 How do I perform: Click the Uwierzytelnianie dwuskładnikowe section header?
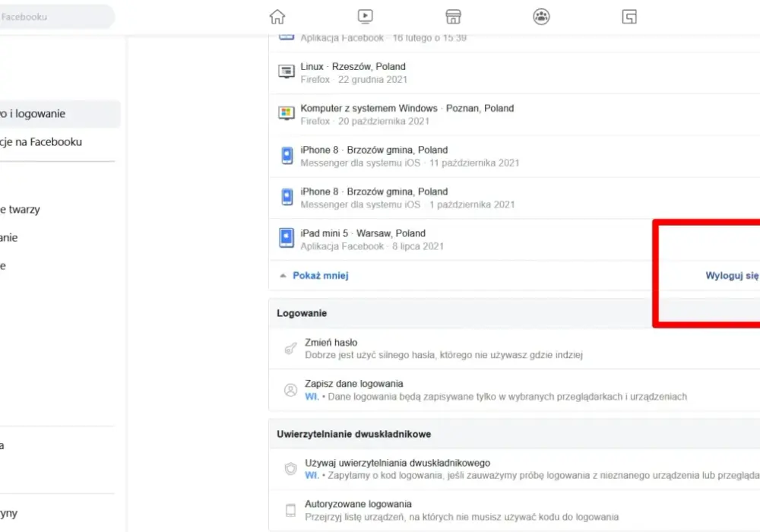pos(515,434)
